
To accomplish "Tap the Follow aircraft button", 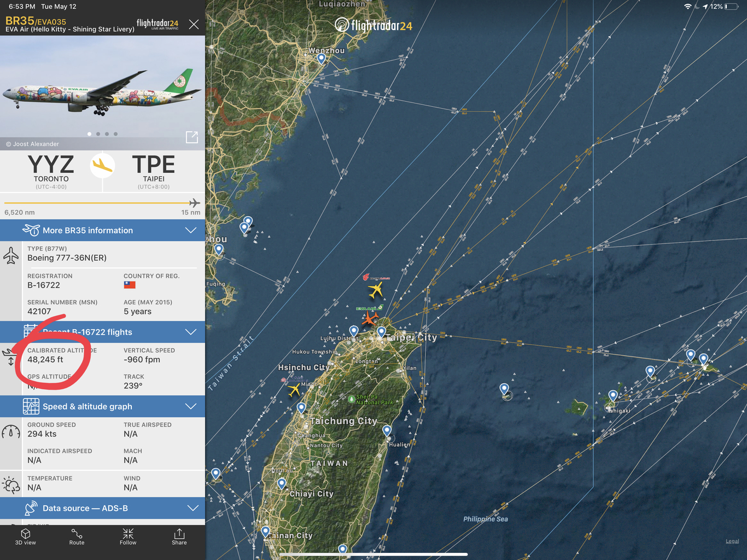I will pyautogui.click(x=128, y=536).
